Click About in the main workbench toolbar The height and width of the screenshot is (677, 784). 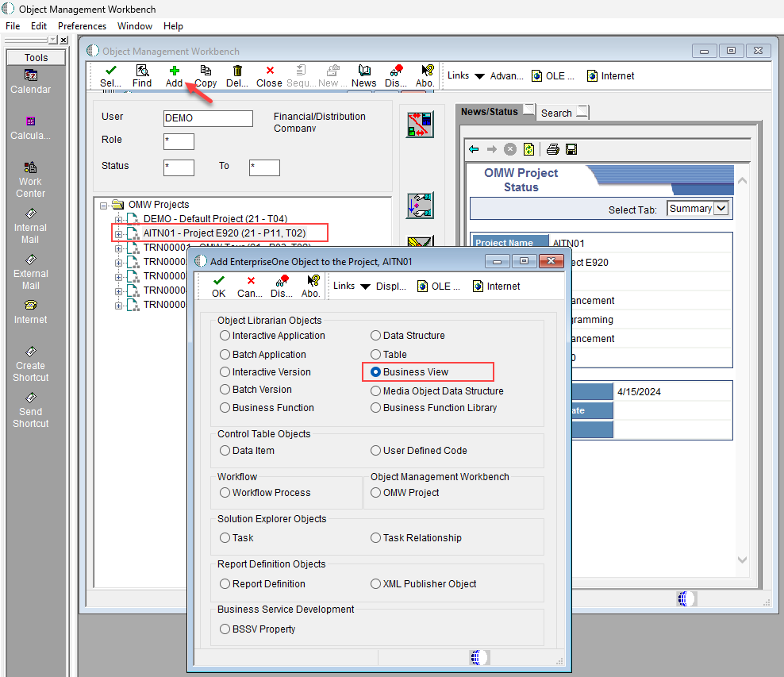coord(425,76)
